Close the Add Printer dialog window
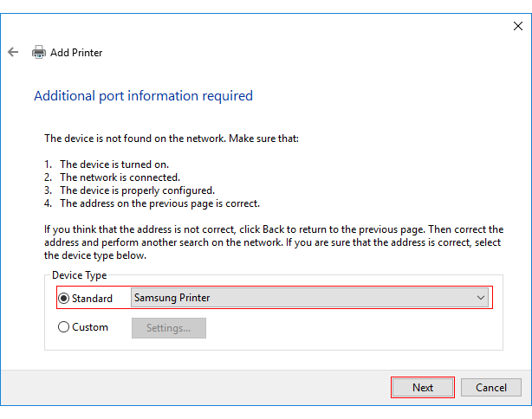The width and height of the screenshot is (532, 419). pos(518,26)
